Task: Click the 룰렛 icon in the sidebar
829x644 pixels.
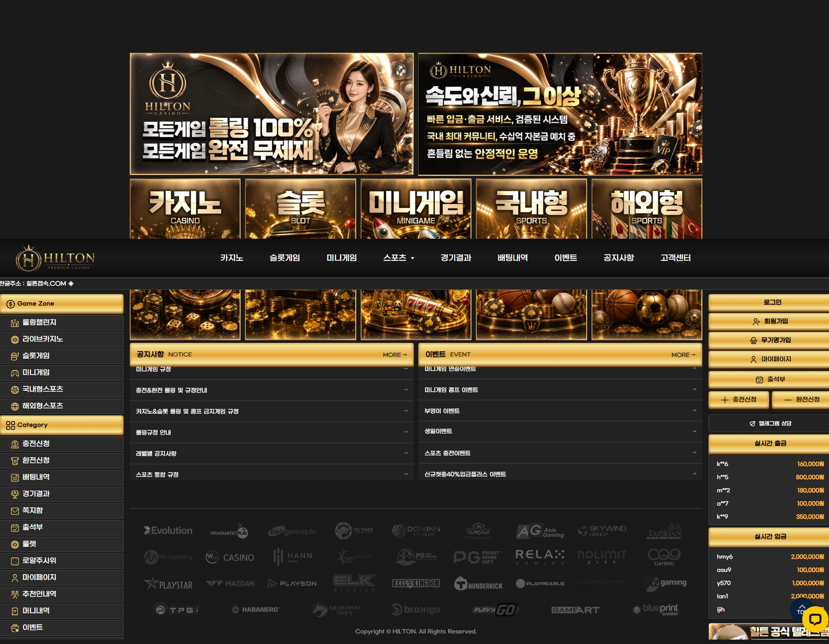Action: [15, 545]
